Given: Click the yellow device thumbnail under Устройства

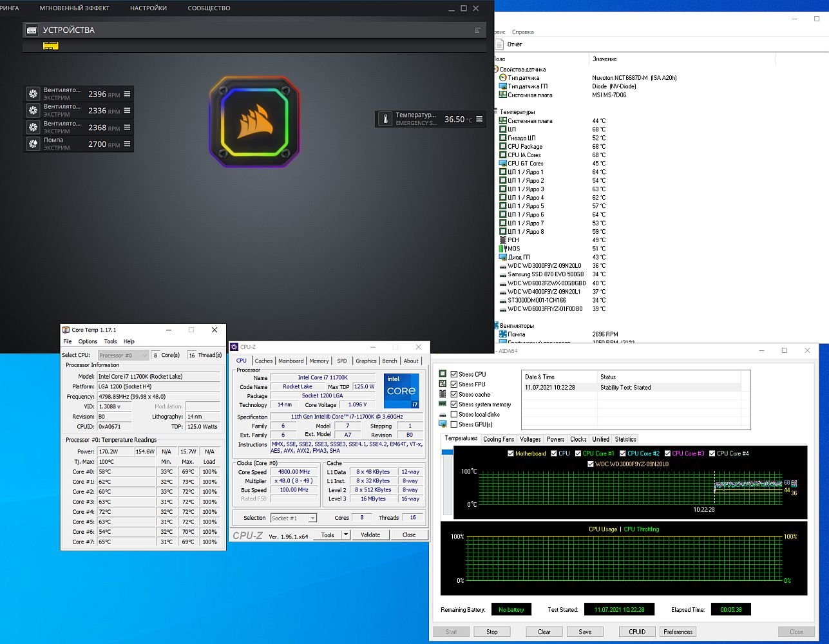Looking at the screenshot, I should tap(51, 46).
